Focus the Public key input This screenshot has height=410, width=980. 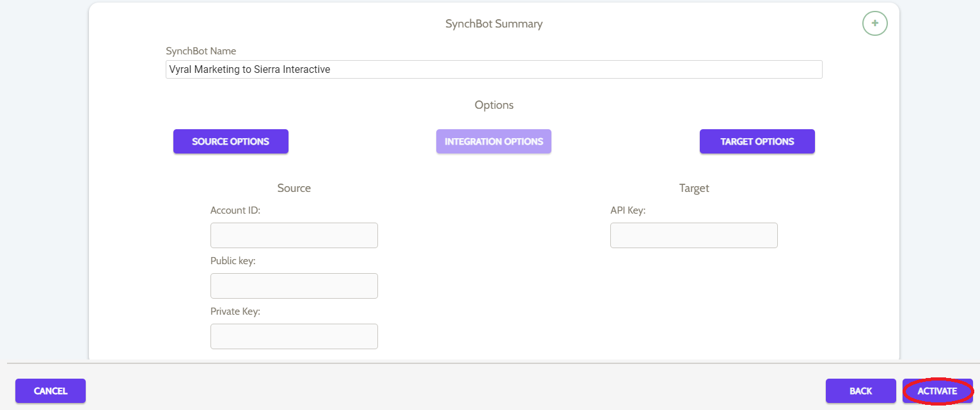294,286
